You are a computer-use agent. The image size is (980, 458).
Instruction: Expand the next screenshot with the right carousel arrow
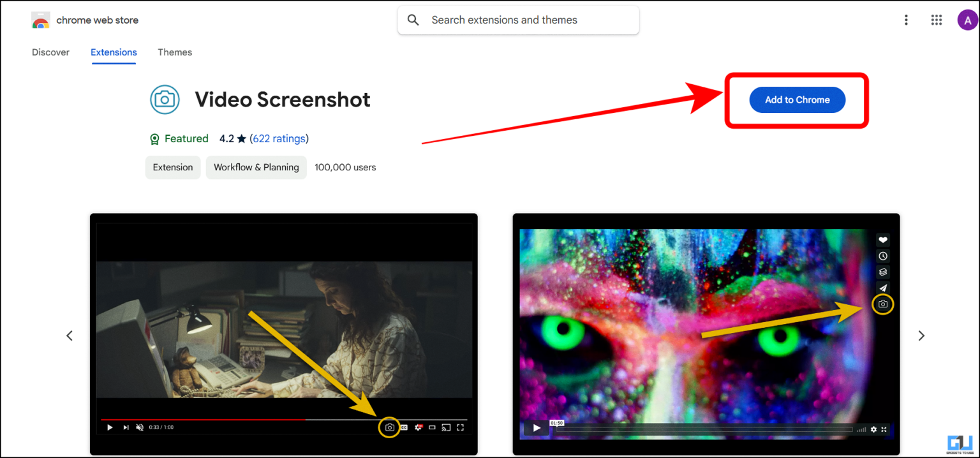pos(921,335)
